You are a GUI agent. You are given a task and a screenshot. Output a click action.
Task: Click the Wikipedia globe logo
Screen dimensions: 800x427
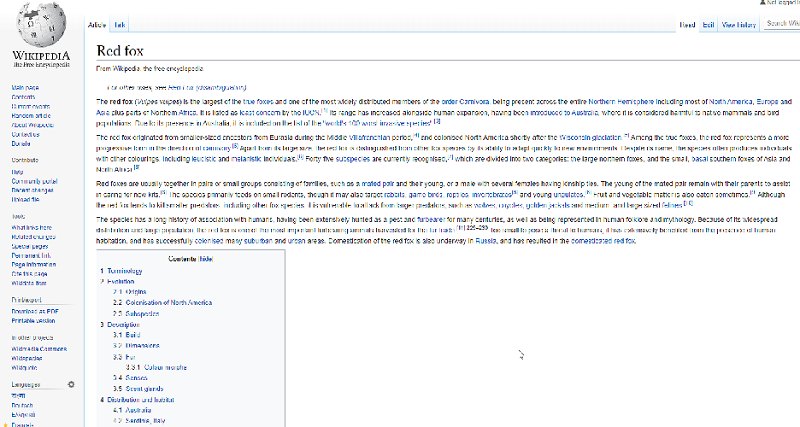tap(41, 24)
